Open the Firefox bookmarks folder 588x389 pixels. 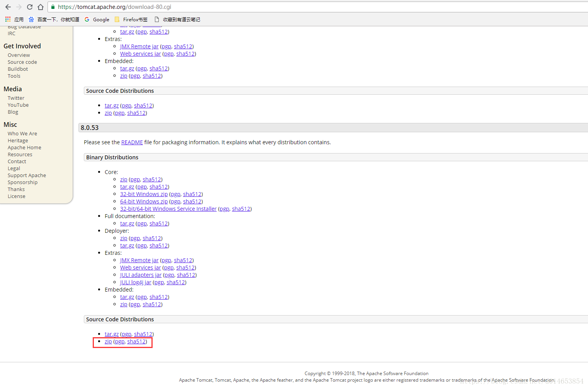131,19
